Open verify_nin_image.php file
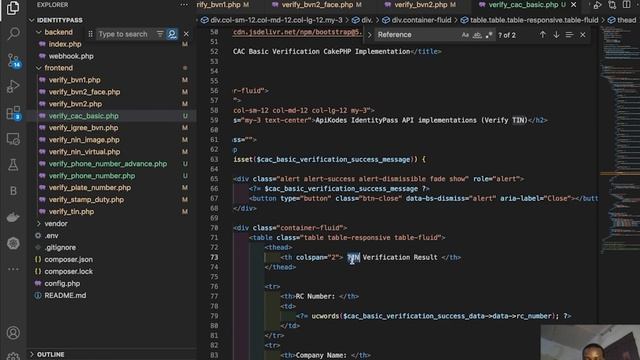 [84, 140]
